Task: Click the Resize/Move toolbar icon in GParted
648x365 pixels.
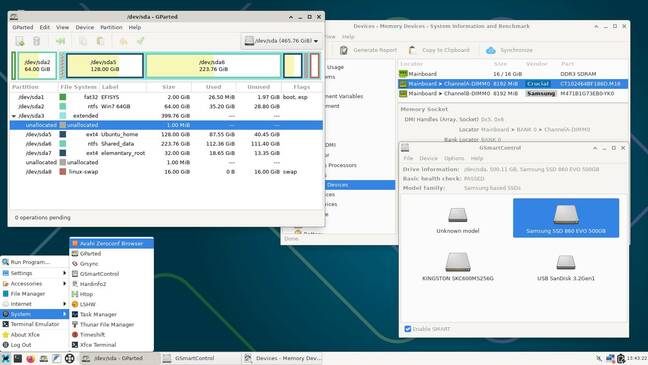Action: [x=61, y=41]
